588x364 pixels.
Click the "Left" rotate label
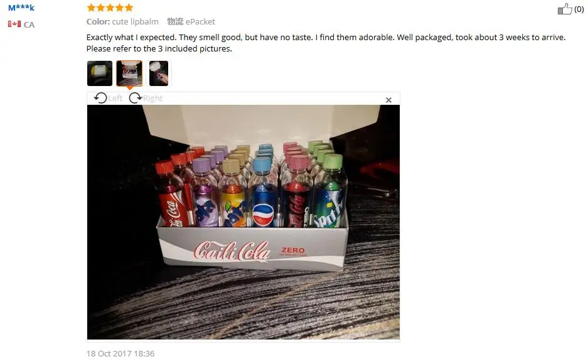pos(115,98)
